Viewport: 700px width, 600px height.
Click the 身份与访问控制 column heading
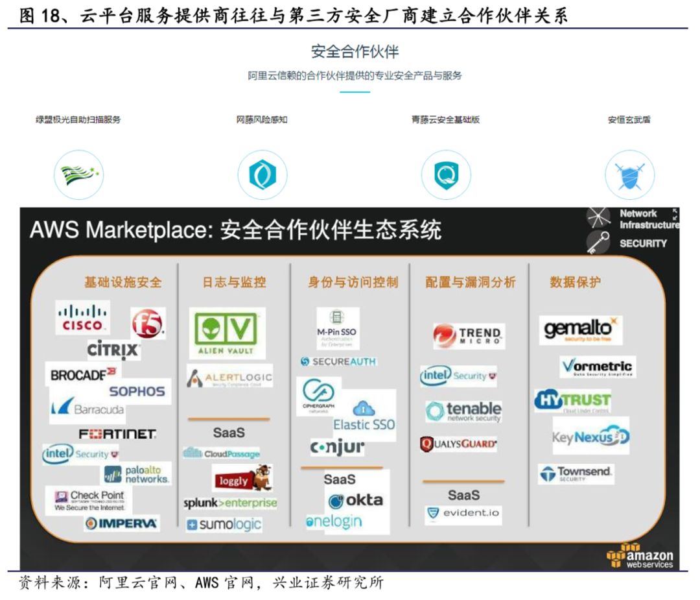point(353,282)
